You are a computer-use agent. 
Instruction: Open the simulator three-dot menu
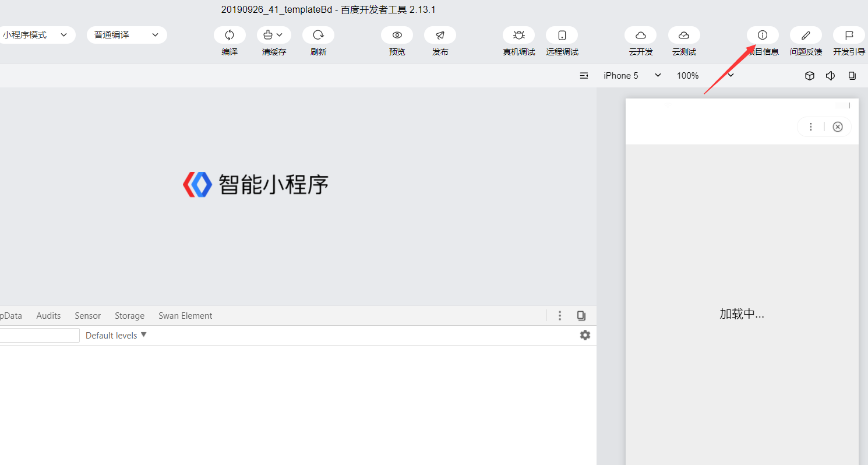[810, 126]
